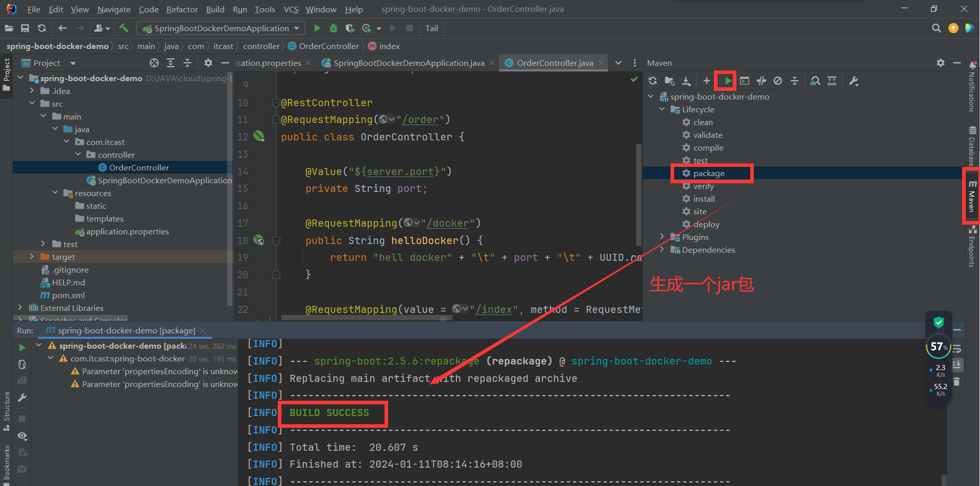
Task: Open the Build menu
Action: 215,9
